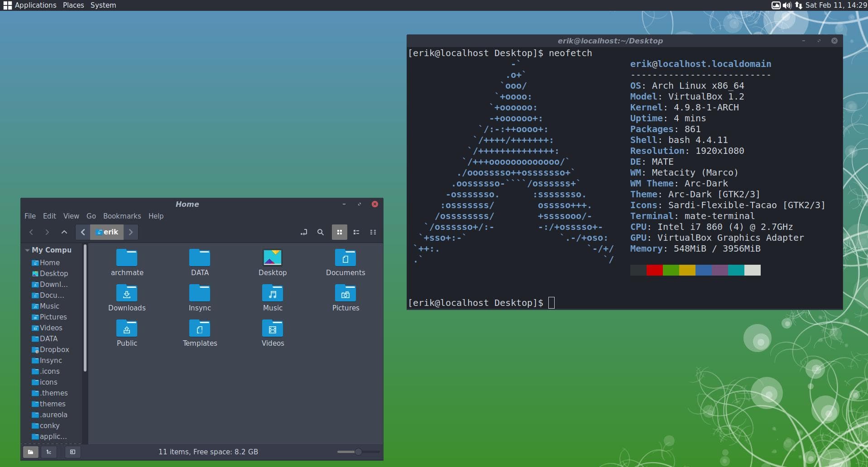Open the File menu
The height and width of the screenshot is (467, 868).
(30, 216)
